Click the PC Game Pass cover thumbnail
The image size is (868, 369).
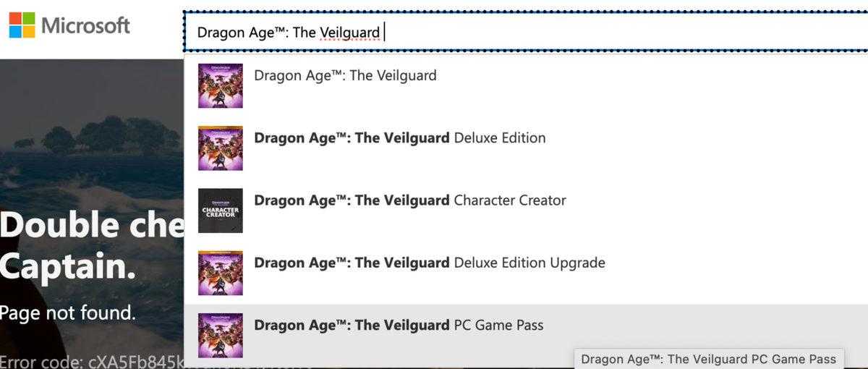[221, 335]
